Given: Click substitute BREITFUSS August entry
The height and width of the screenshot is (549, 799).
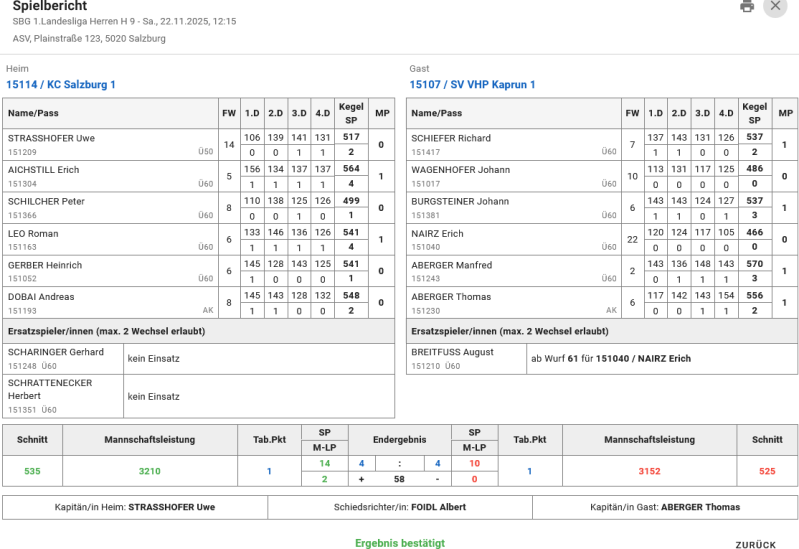Looking at the screenshot, I should tap(452, 353).
